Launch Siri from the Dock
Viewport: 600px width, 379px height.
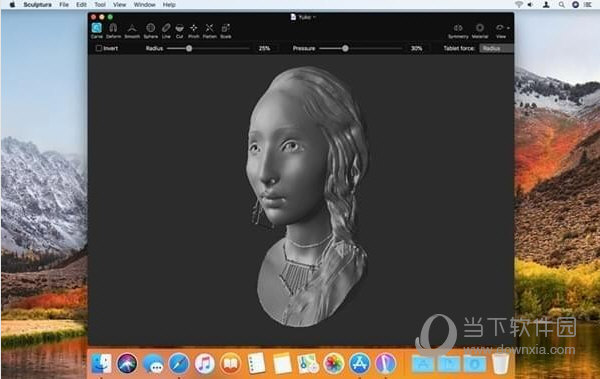pyautogui.click(x=127, y=363)
